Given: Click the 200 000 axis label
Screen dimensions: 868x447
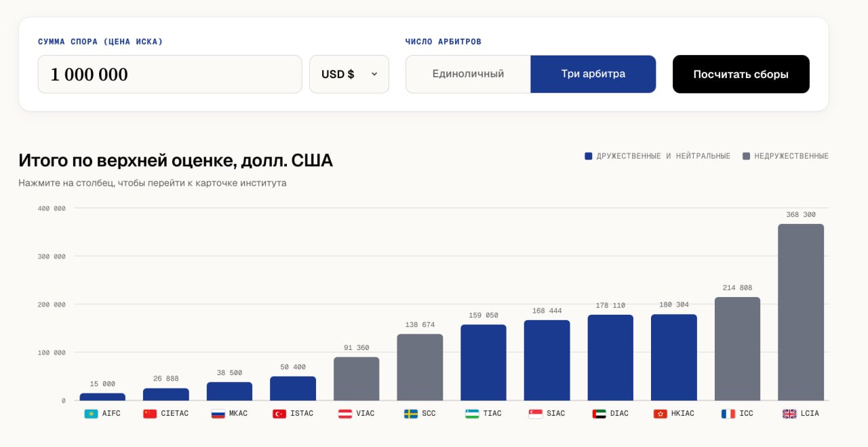Looking at the screenshot, I should 52,305.
